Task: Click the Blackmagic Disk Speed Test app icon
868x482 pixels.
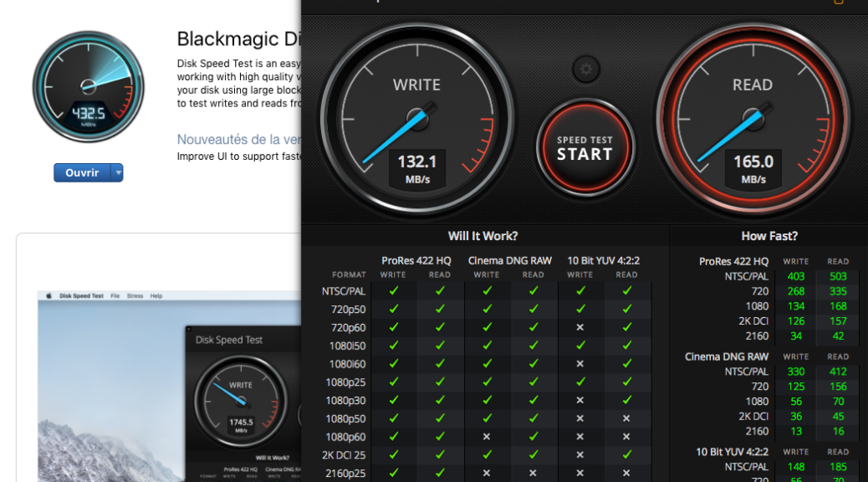Action: (89, 87)
